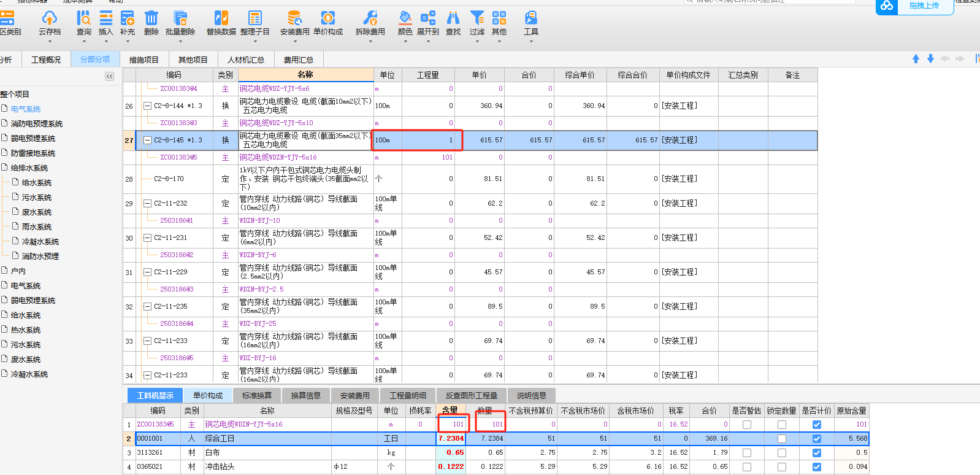Switch to the 措施项目 tab
The width and height of the screenshot is (980, 475).
click(x=144, y=60)
